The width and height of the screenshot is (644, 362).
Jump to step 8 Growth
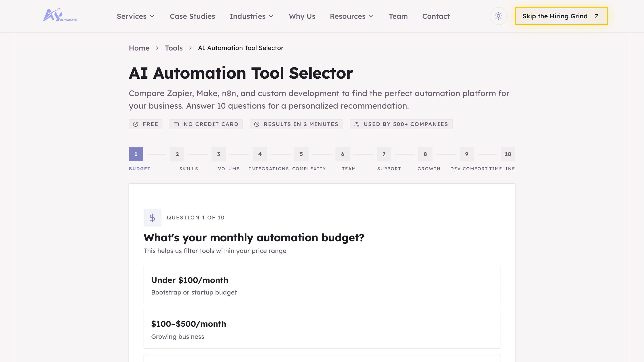425,154
